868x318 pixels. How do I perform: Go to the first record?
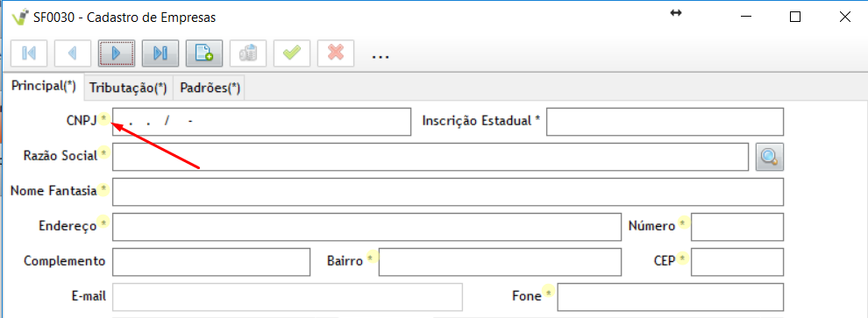[x=29, y=53]
